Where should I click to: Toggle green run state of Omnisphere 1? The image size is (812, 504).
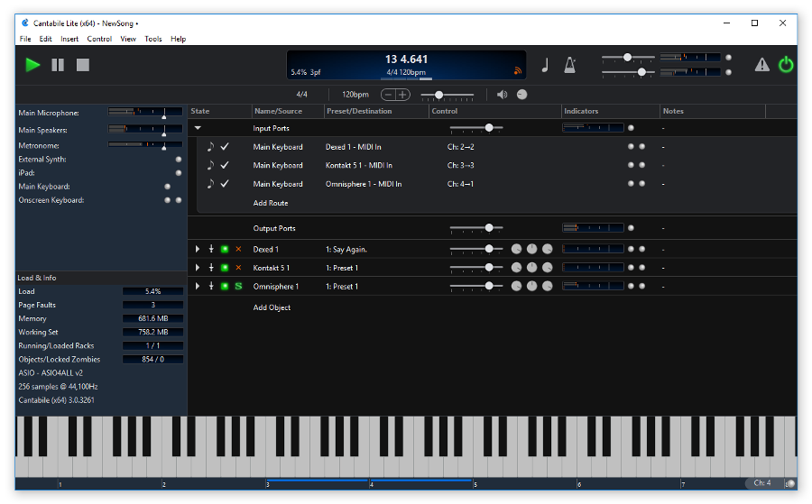tap(225, 286)
